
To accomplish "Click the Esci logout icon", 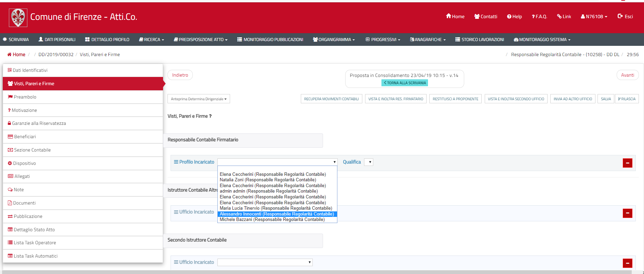I will (x=620, y=16).
